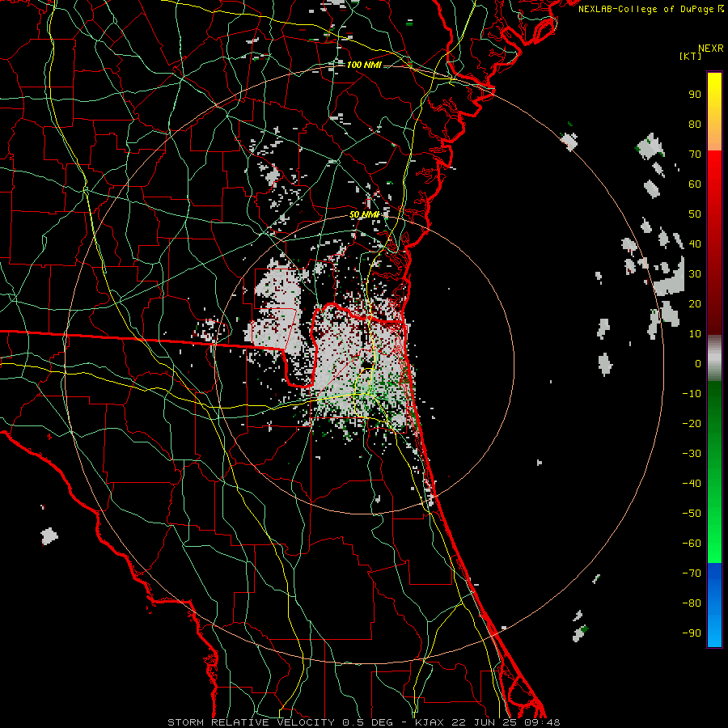The width and height of the screenshot is (728, 728).
Task: Click the 0 knot scale label
Action: point(698,363)
